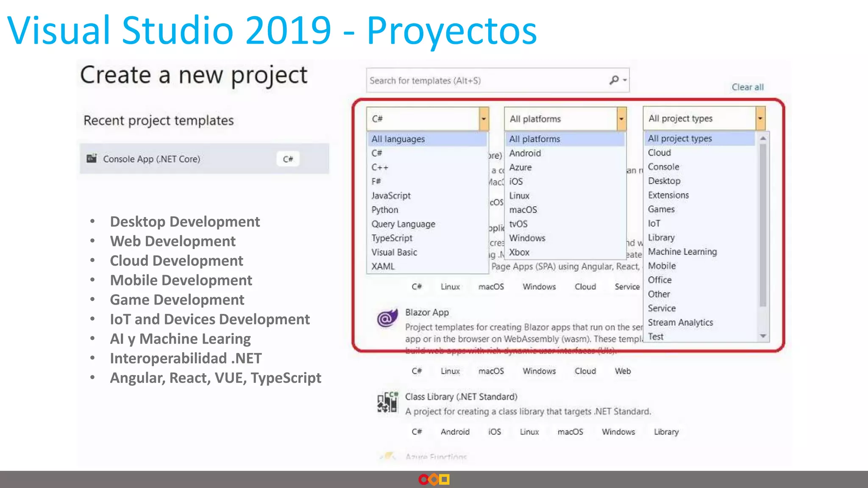Click the Search for templates field
This screenshot has width=868, height=488.
pyautogui.click(x=498, y=80)
